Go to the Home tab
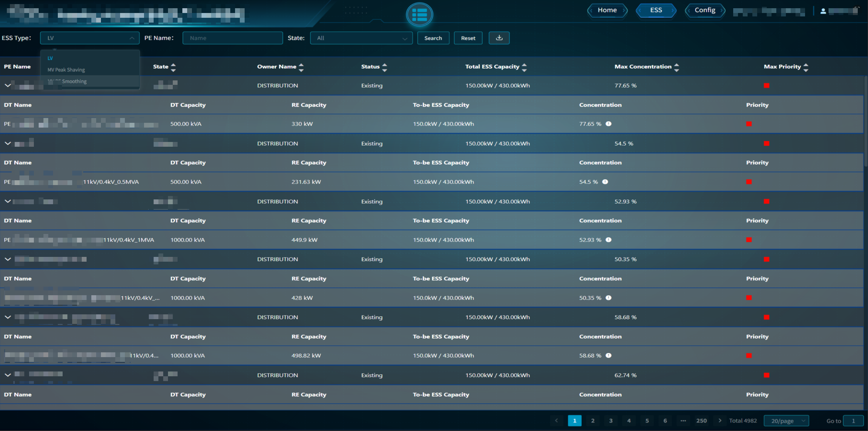Image resolution: width=868 pixels, height=431 pixels. click(607, 10)
